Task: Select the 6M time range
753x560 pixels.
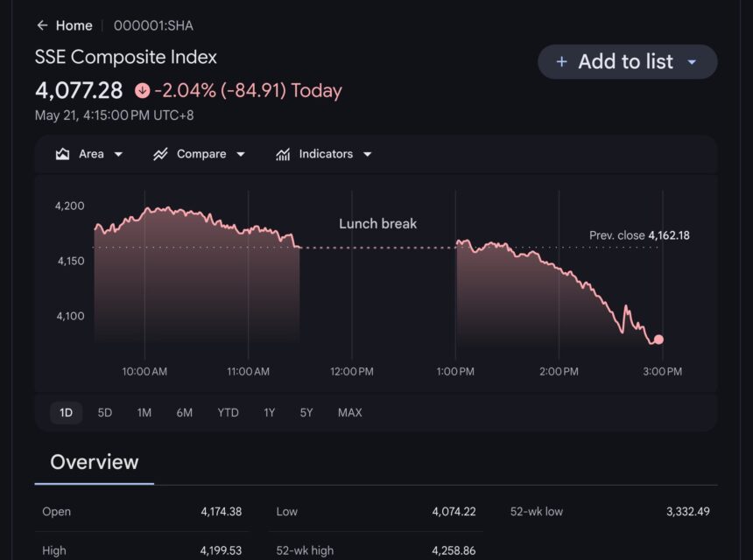Action: pyautogui.click(x=185, y=413)
